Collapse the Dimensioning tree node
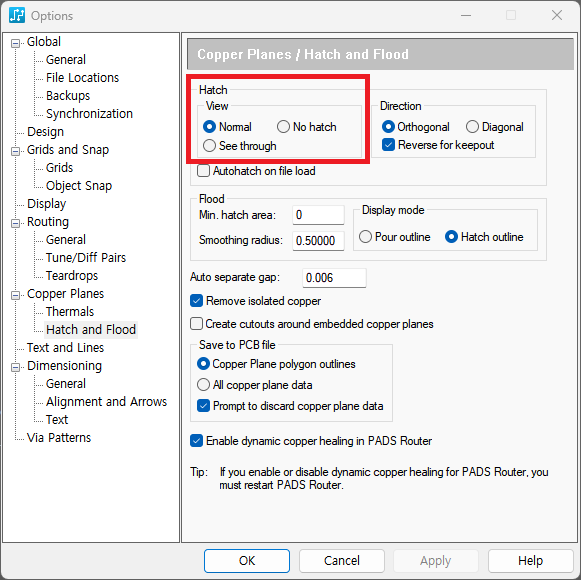This screenshot has width=581, height=580. pyautogui.click(x=15, y=367)
